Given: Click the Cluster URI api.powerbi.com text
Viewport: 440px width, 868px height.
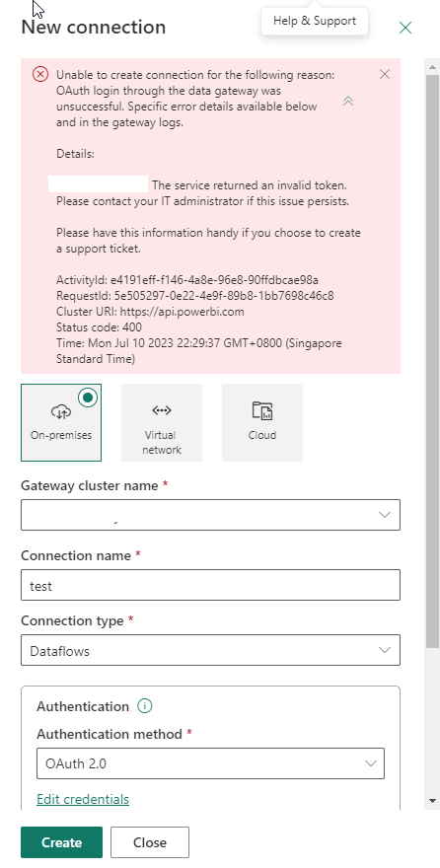Looking at the screenshot, I should [x=150, y=312].
